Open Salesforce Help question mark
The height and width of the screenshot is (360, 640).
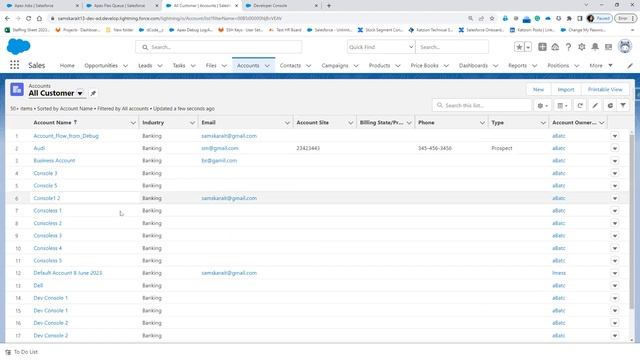568,47
